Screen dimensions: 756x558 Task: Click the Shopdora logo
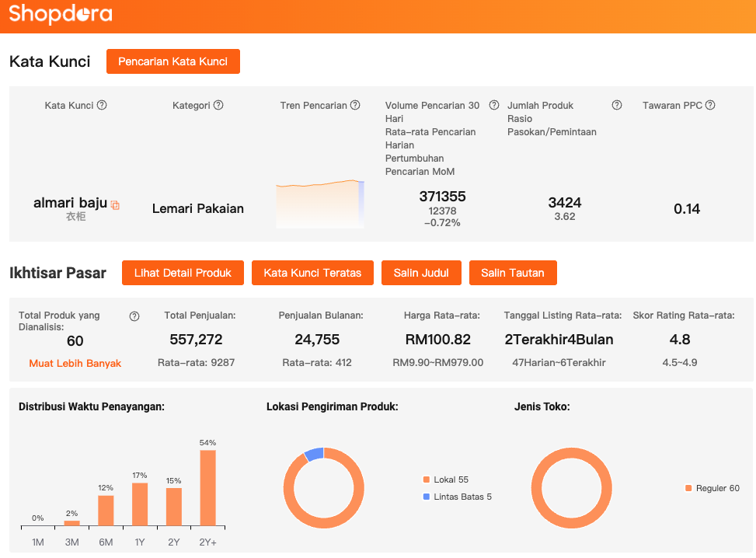61,15
